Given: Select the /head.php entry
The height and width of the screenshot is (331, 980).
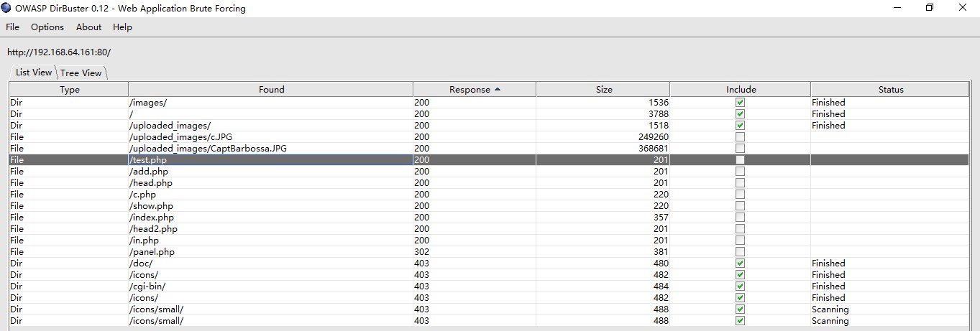Looking at the screenshot, I should (x=151, y=183).
